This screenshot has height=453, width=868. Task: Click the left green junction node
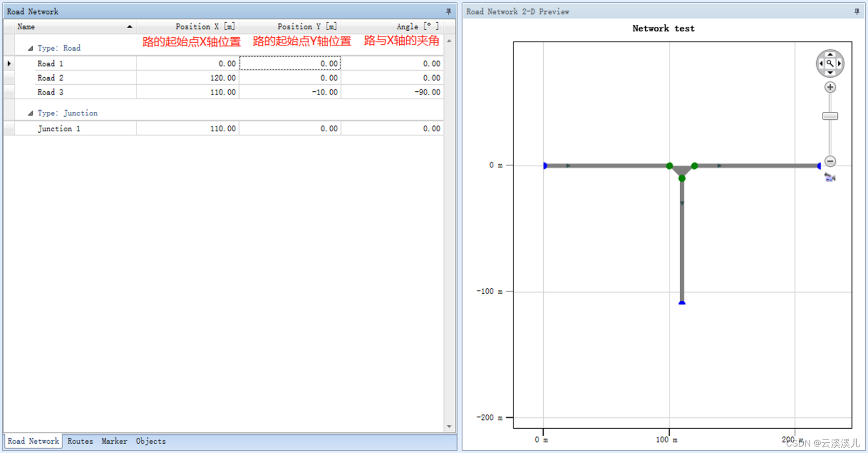669,166
